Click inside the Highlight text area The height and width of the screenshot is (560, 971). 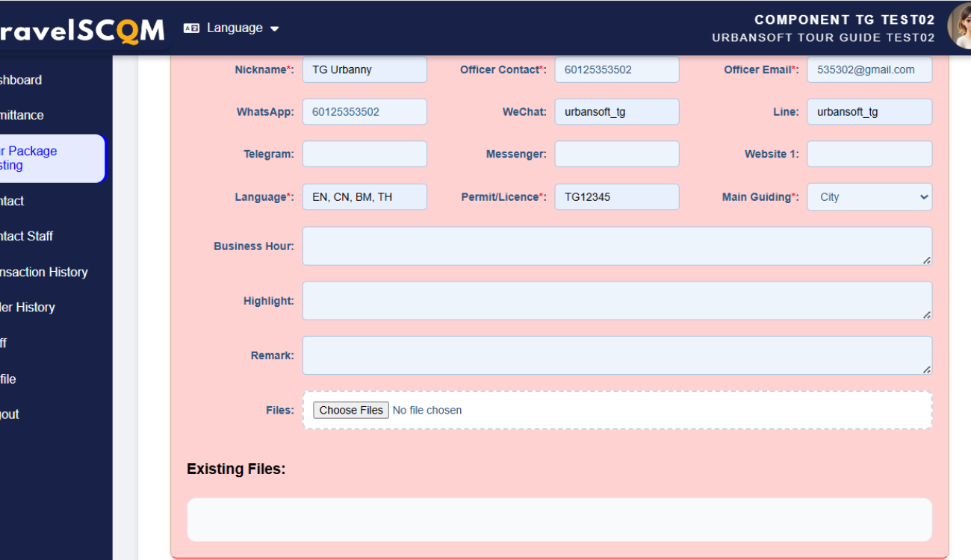(x=617, y=301)
